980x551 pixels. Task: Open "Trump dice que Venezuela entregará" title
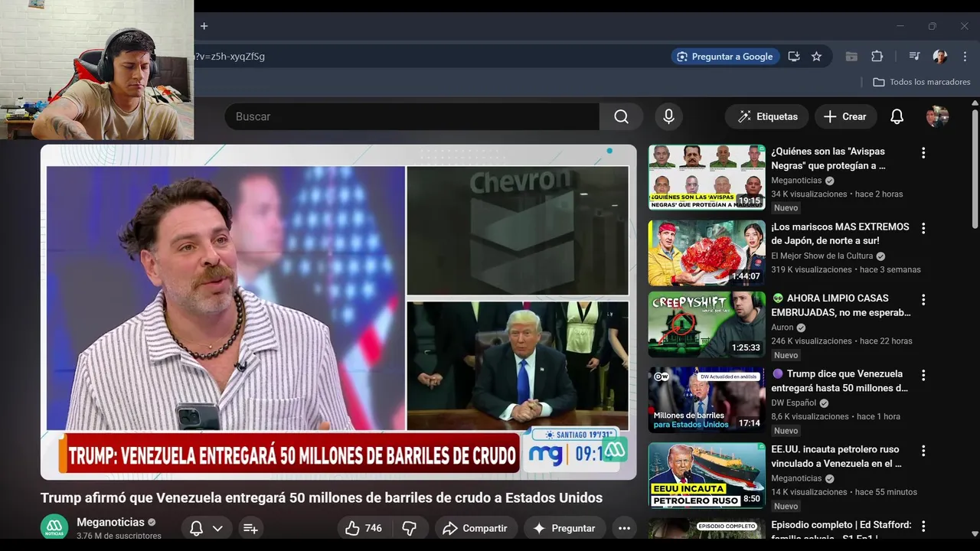pyautogui.click(x=840, y=381)
